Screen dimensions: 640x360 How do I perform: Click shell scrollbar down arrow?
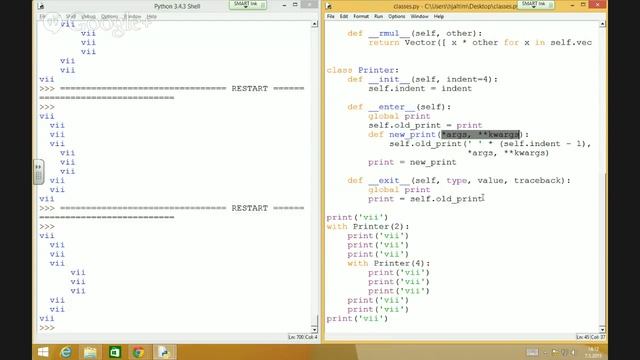click(315, 329)
